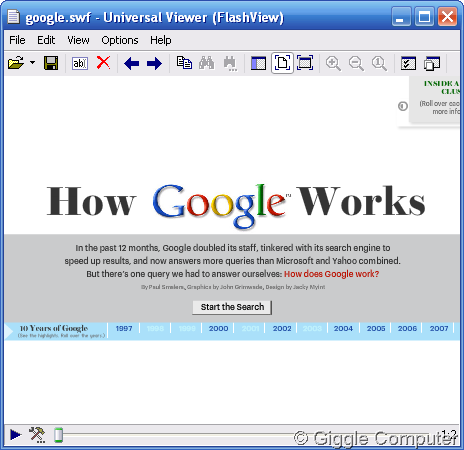
Task: Select the 2000 timeline year
Action: [x=219, y=328]
